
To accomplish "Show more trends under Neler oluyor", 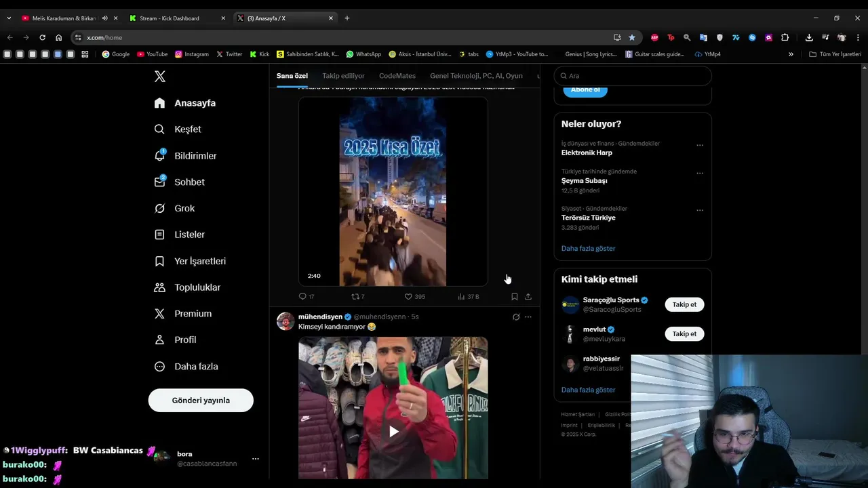I will tap(588, 249).
